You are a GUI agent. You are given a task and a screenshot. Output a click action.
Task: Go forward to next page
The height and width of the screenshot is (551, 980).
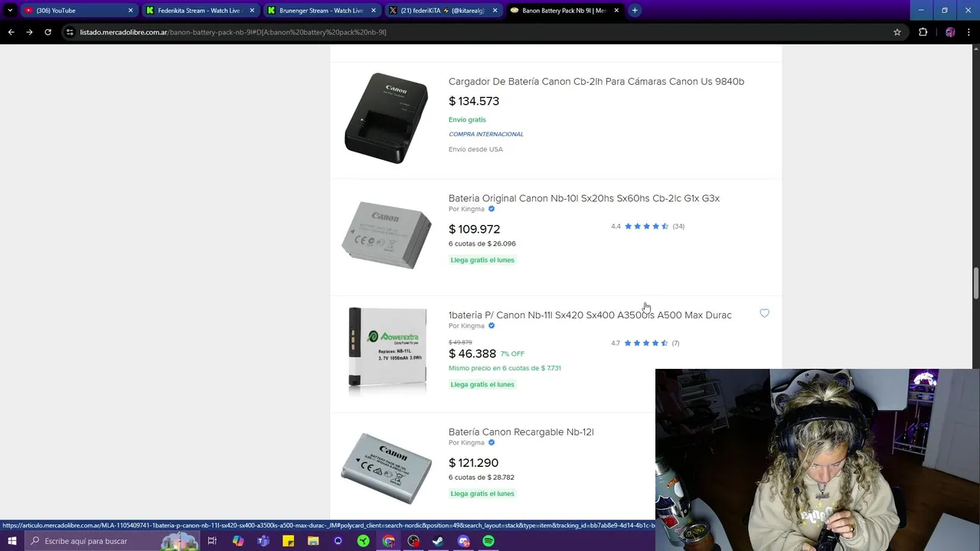point(29,32)
